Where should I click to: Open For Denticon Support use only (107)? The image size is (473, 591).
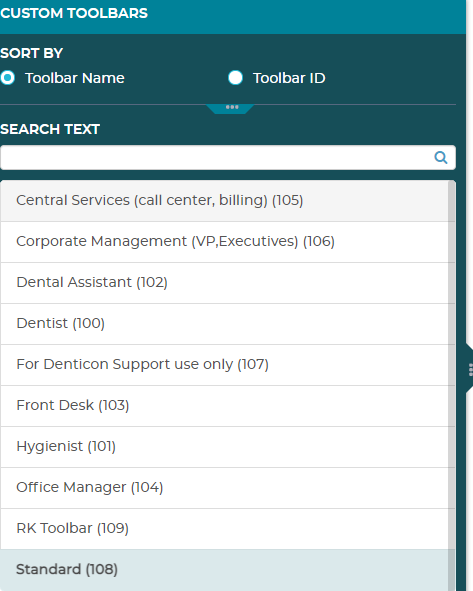[x=224, y=365]
